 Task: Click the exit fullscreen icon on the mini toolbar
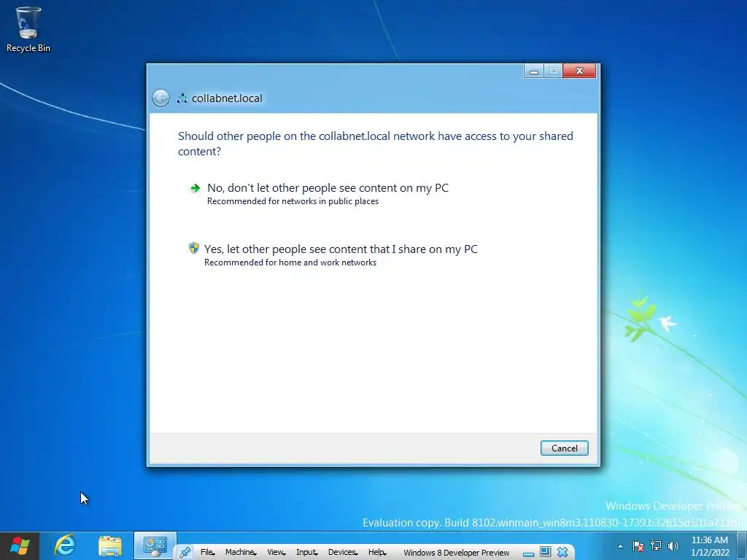(546, 553)
